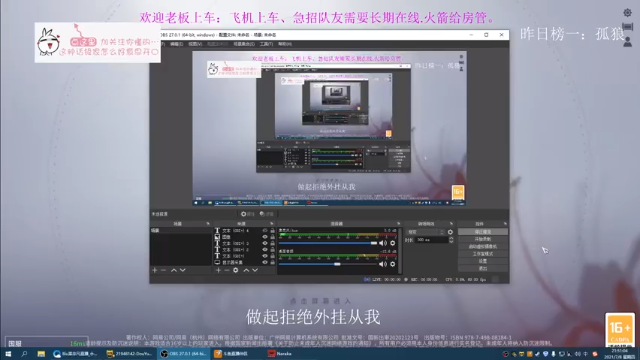Toggle visibility of 文本 (GDI+) 4 source

(x=265, y=231)
